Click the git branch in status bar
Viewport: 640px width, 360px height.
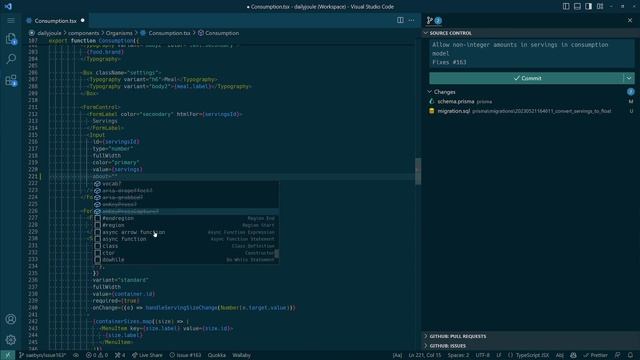pos(42,355)
